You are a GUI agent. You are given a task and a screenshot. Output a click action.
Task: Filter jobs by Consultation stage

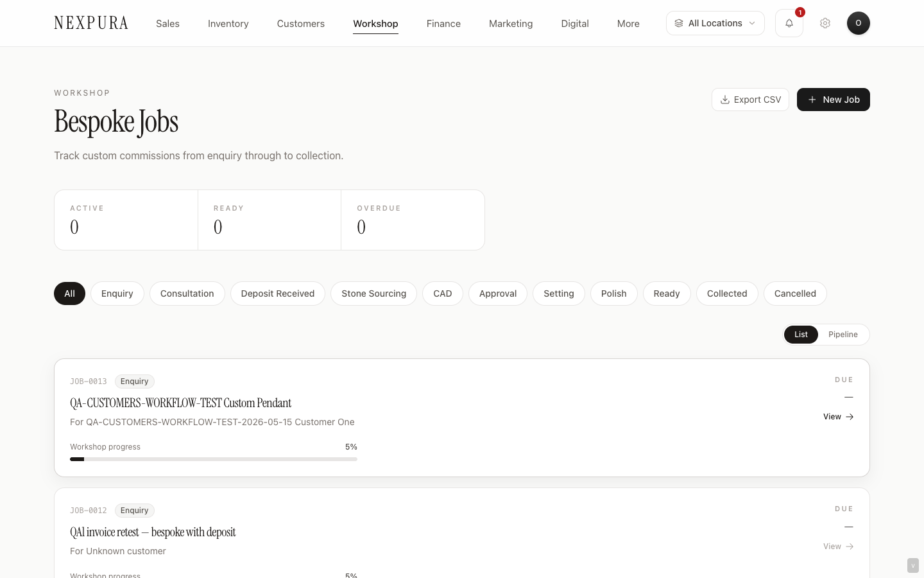[187, 293]
